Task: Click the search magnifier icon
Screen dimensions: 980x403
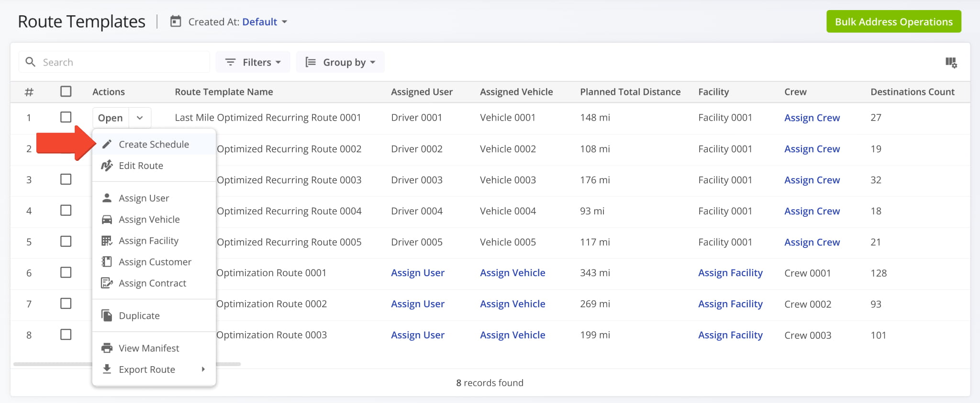Action: (x=30, y=62)
